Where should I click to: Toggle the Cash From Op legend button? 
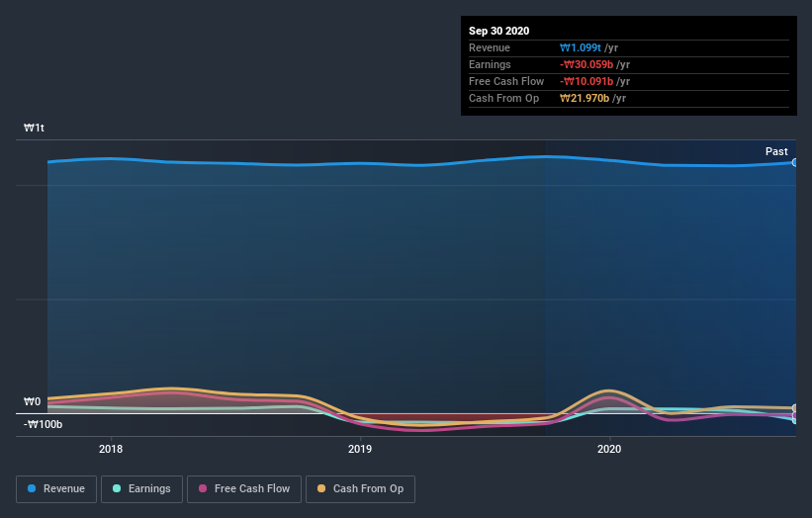pyautogui.click(x=360, y=489)
